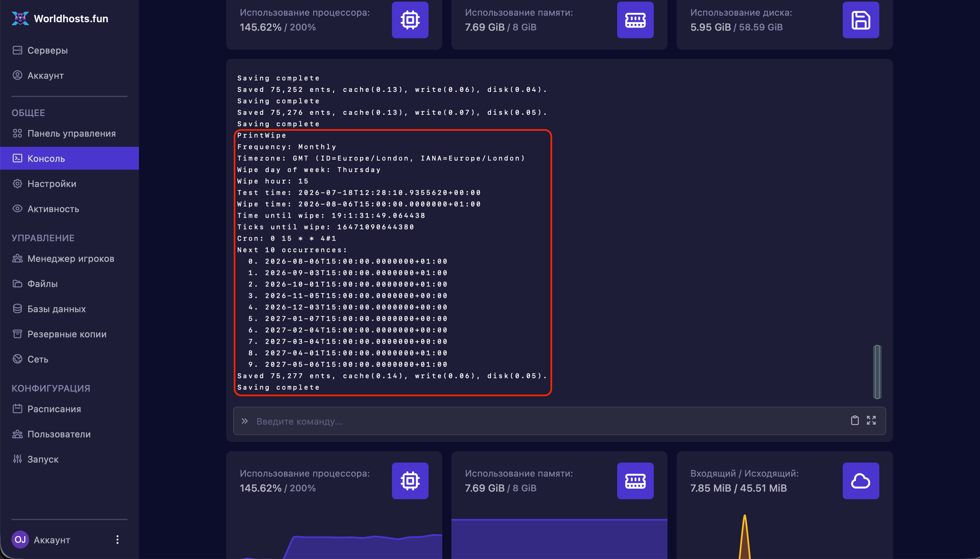Open Расписания

(x=54, y=409)
